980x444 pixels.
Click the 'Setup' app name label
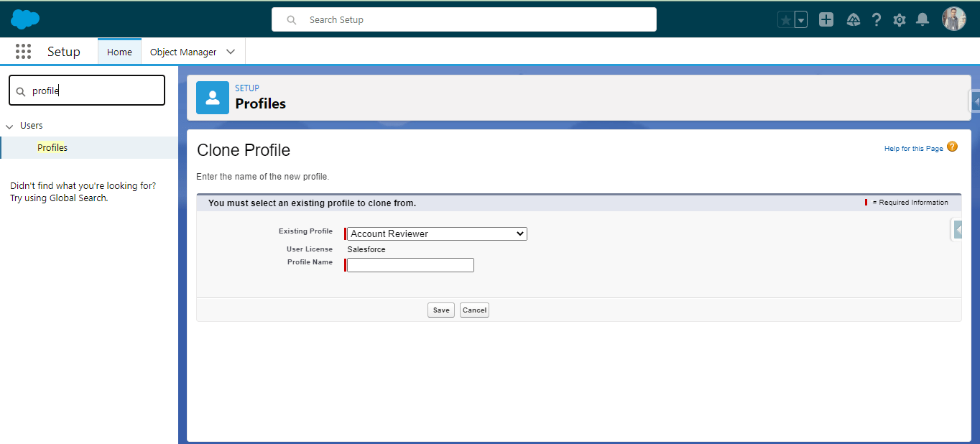(64, 52)
